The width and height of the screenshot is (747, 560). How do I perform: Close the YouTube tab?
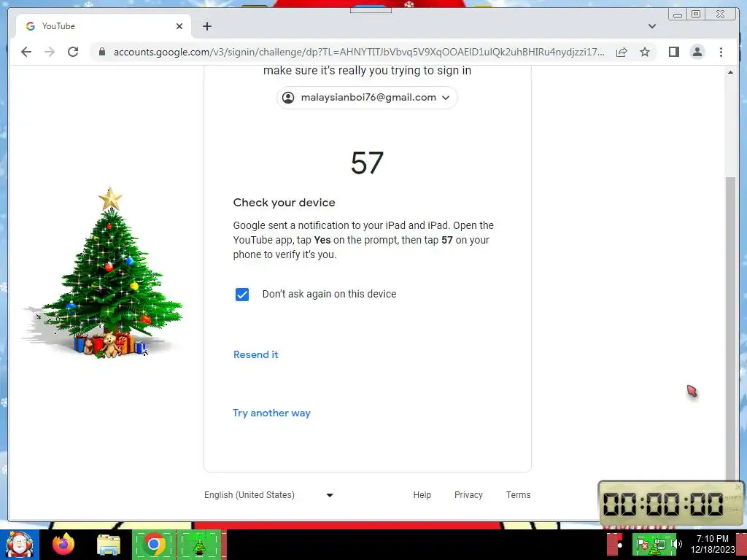tap(179, 26)
